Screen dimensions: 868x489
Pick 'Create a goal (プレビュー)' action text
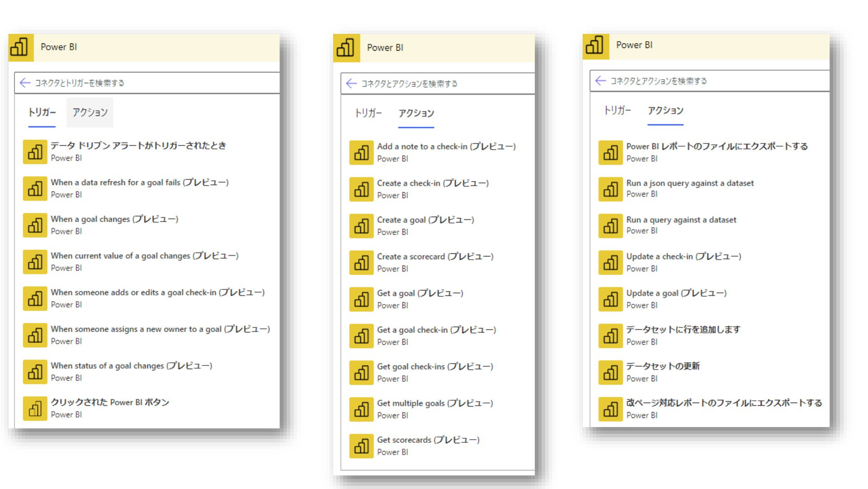coord(426,220)
